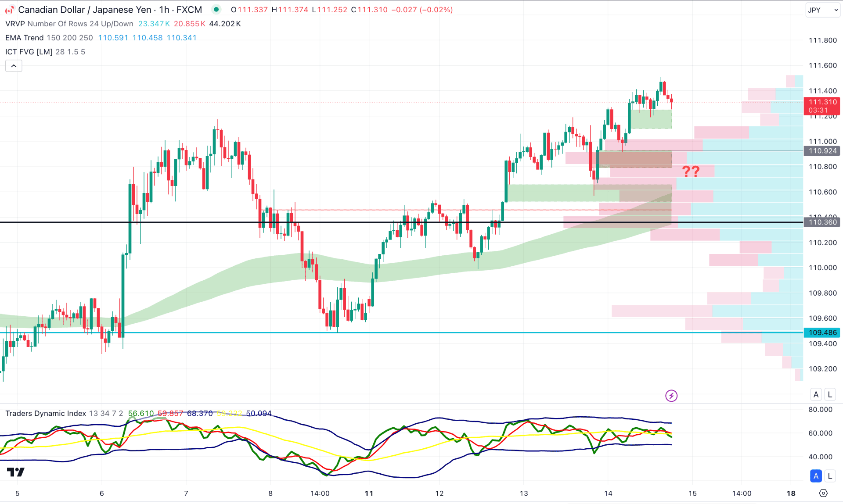Collapse the indicator legend with the chevron
Screen dimensions: 843x504
click(x=14, y=66)
